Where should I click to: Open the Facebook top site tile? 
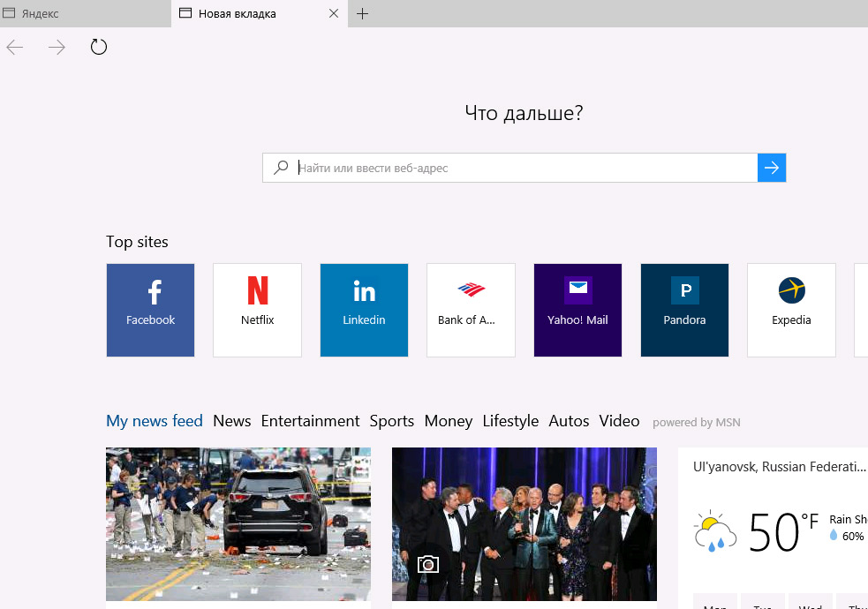point(151,311)
